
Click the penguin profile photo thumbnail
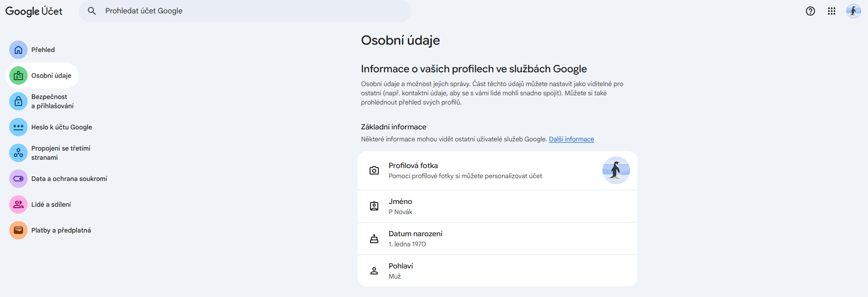coord(616,170)
